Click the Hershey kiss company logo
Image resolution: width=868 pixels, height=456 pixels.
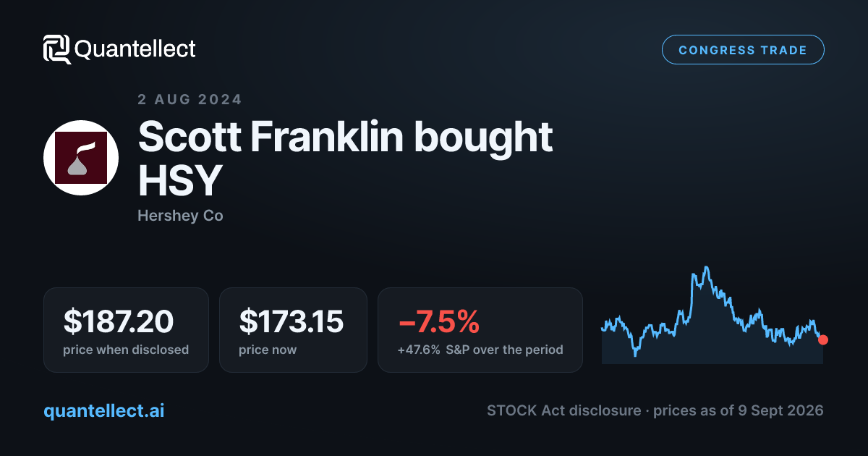point(81,158)
